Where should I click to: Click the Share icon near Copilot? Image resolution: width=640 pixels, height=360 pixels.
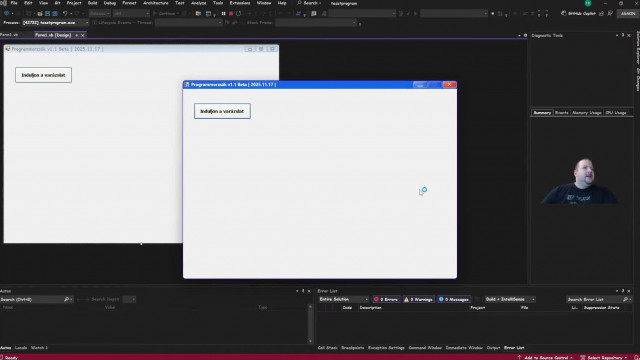[602, 13]
